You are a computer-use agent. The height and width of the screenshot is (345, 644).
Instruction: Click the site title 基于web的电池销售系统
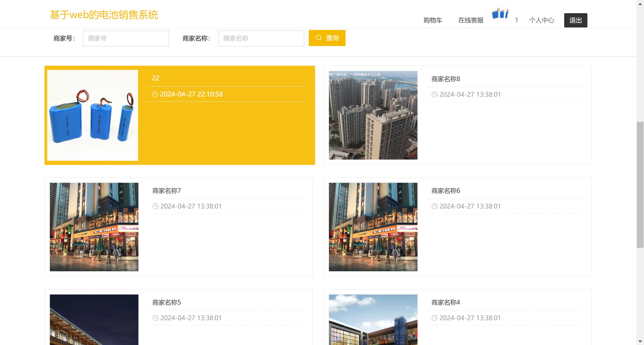coord(104,15)
